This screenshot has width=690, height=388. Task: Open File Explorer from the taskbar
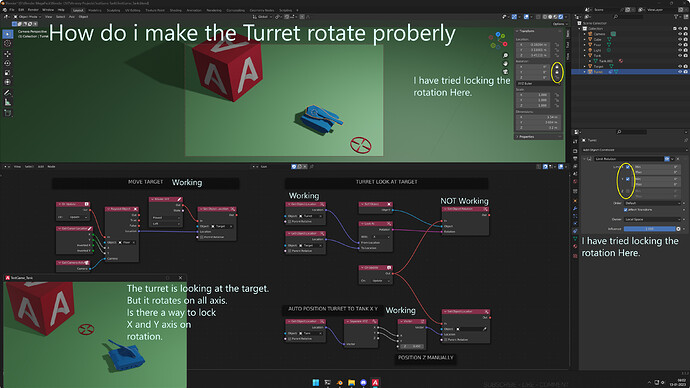click(352, 383)
